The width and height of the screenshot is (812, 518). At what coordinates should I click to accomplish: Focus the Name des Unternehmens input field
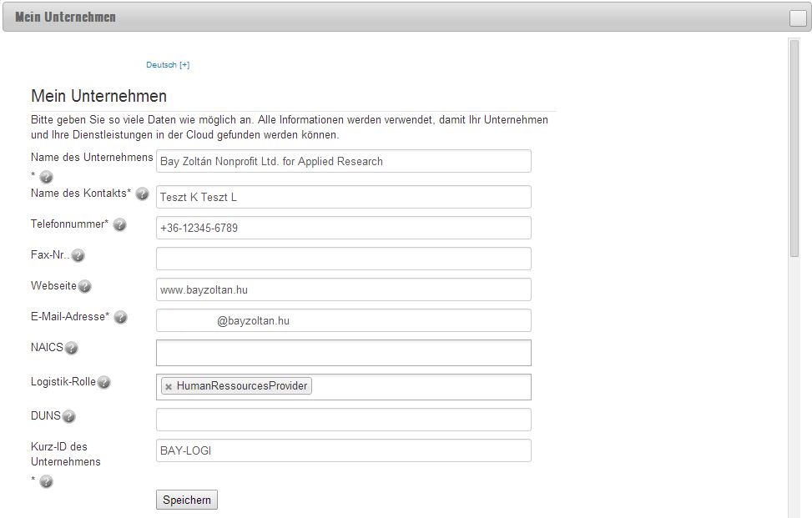[344, 162]
